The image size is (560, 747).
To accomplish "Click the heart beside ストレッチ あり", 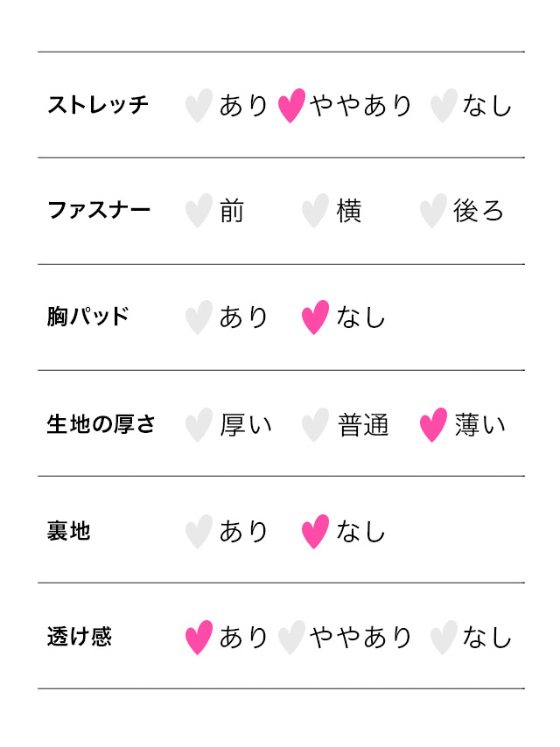I will point(199,106).
